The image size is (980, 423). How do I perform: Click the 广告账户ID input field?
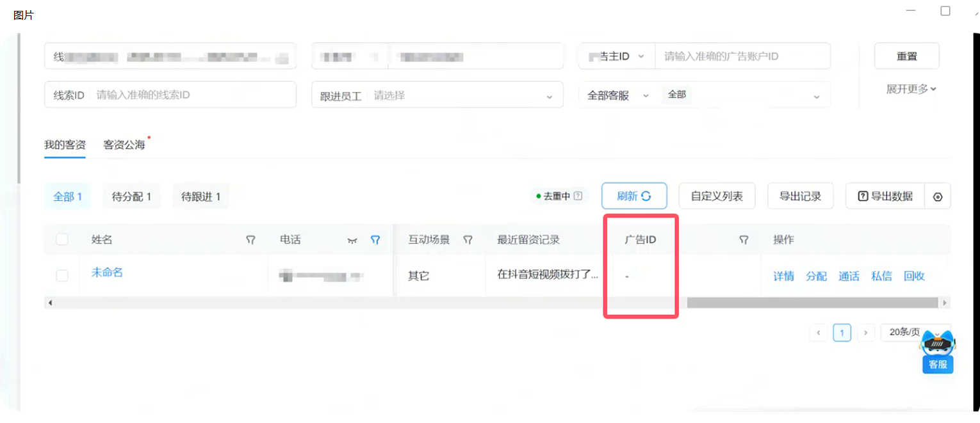(x=743, y=56)
